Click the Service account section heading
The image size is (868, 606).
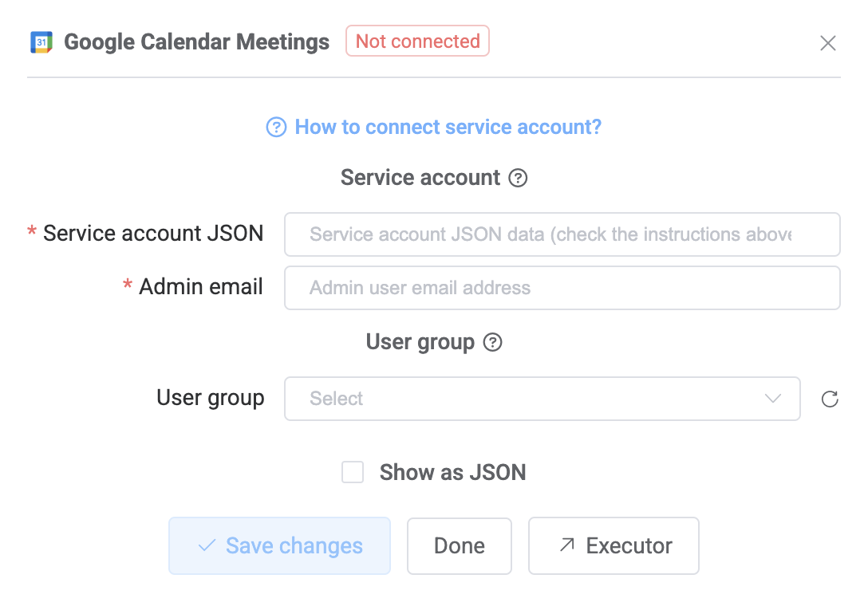click(x=420, y=177)
